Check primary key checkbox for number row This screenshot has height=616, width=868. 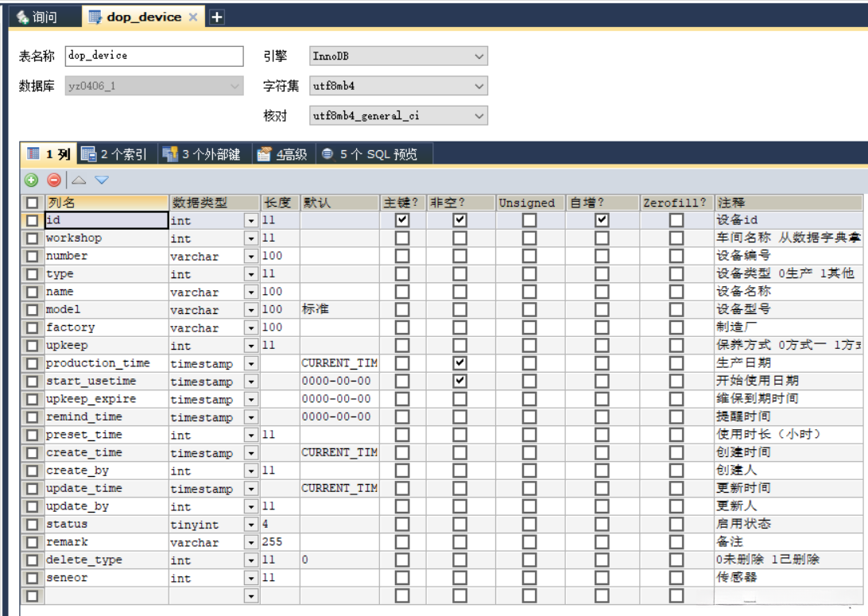pos(402,256)
